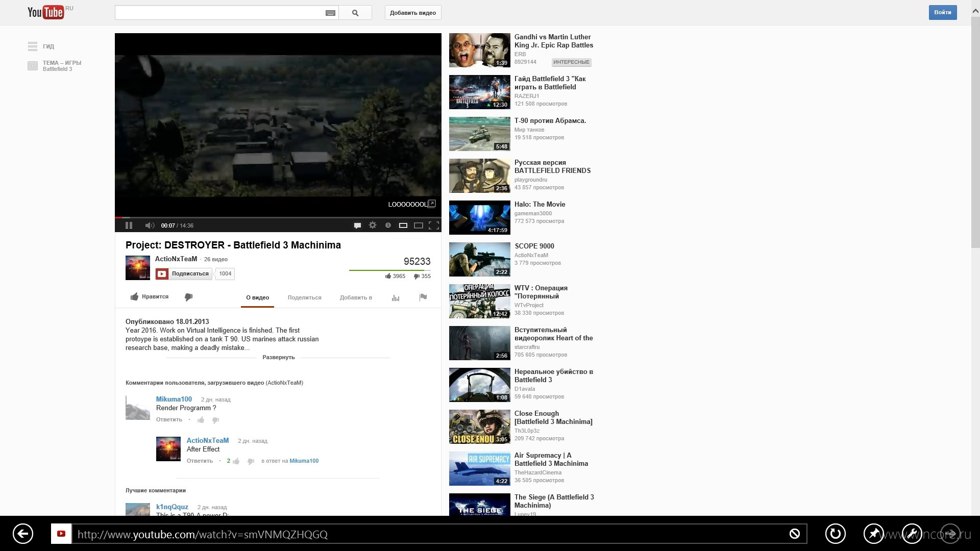Screen dimensions: 980x551
Task: Pin the site with pin icon
Action: tap(874, 534)
